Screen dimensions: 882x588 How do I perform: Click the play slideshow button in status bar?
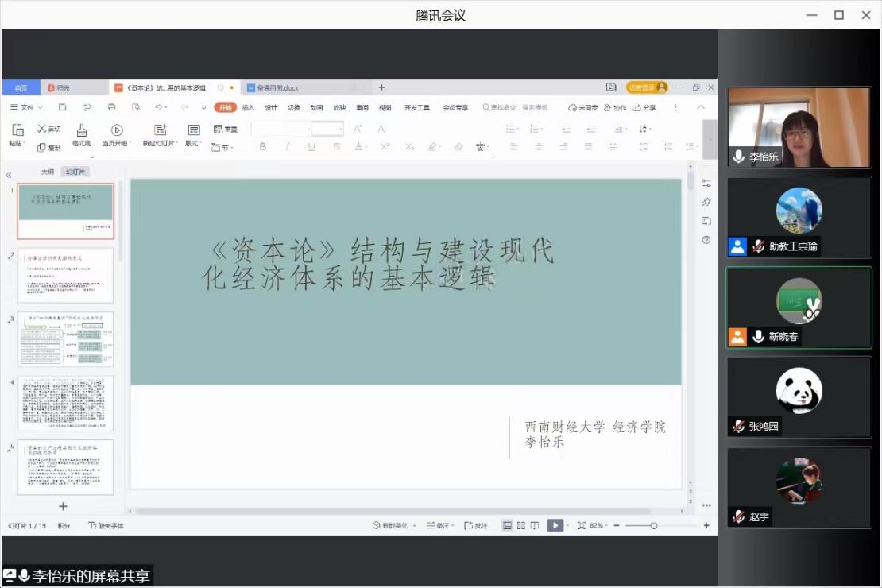click(x=555, y=525)
